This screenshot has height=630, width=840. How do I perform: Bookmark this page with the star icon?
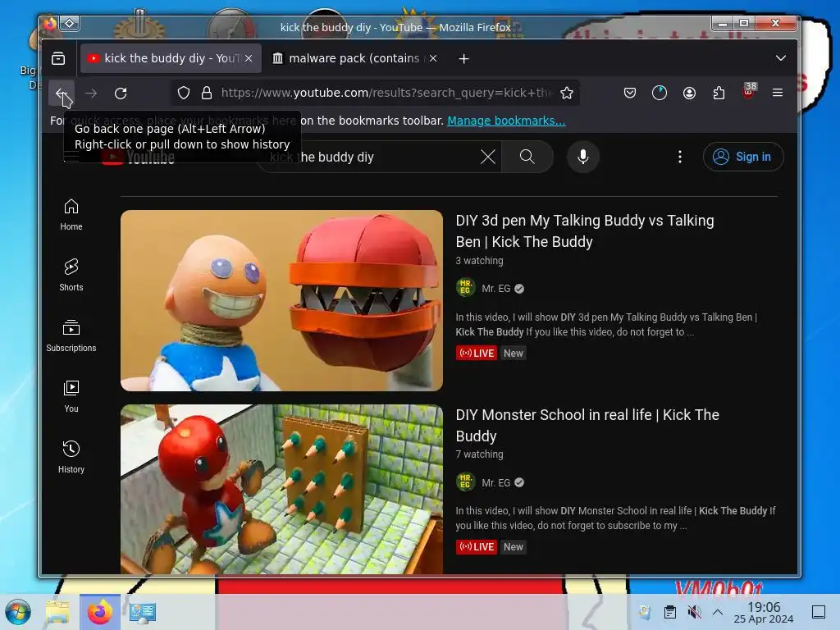click(x=567, y=94)
